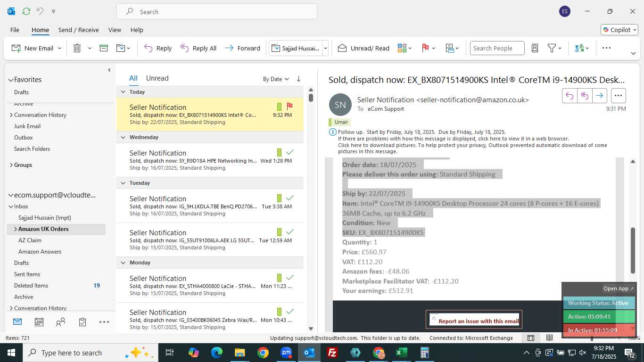
Task: Open the Address Book icon
Action: point(535,48)
